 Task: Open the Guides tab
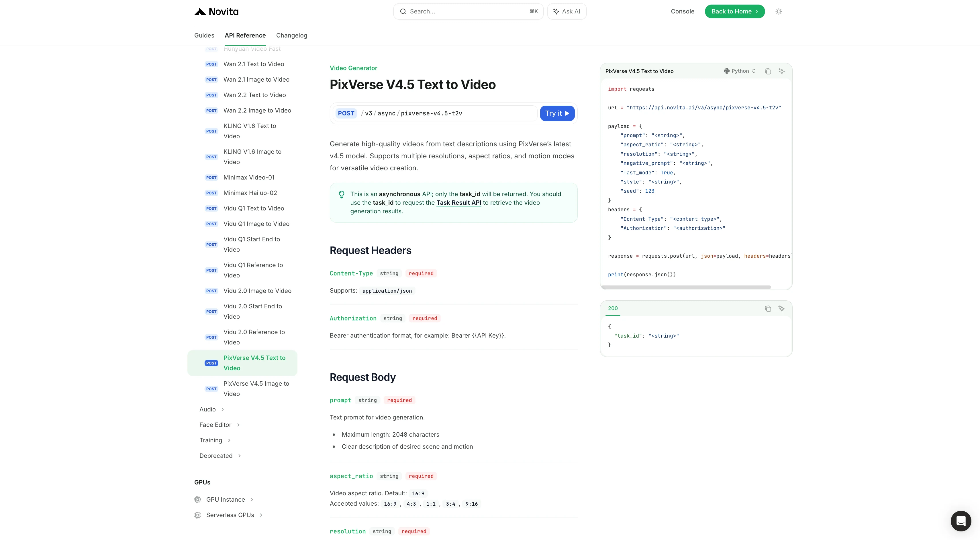point(204,35)
